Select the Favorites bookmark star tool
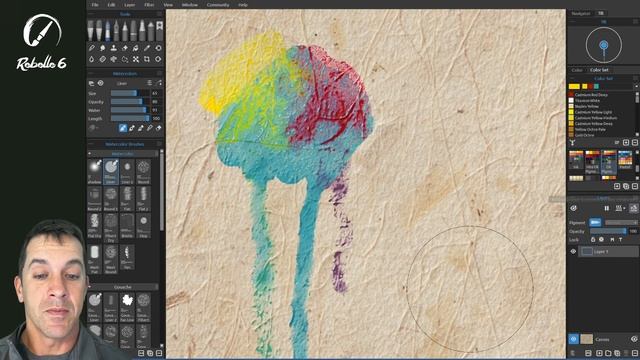640x360 pixels. (x=160, y=30)
